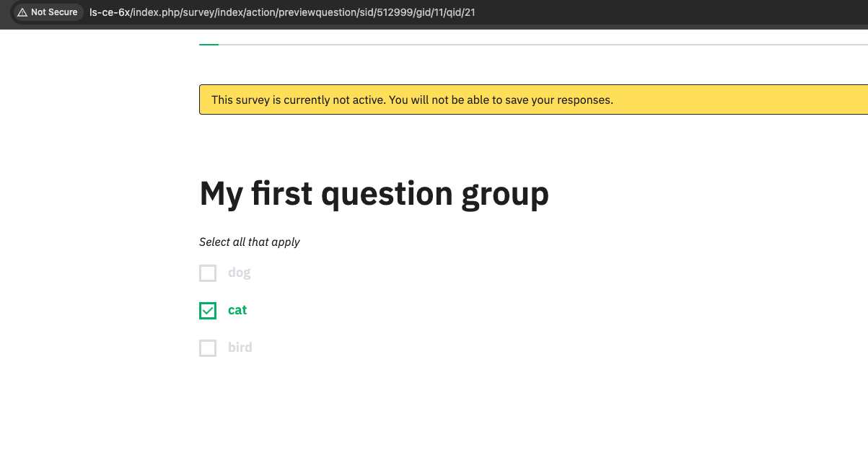The width and height of the screenshot is (868, 473).
Task: Select the greyed "bird" answer label
Action: click(x=240, y=348)
